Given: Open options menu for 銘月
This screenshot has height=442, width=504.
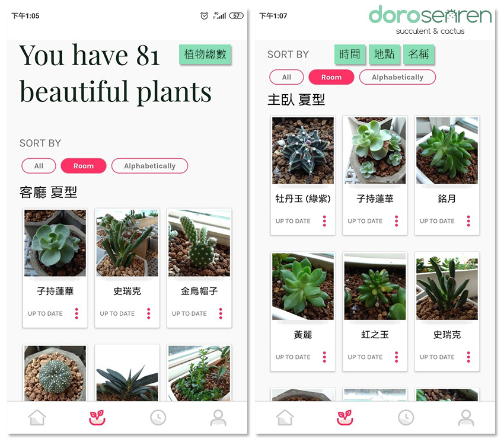Looking at the screenshot, I should pyautogui.click(x=468, y=221).
